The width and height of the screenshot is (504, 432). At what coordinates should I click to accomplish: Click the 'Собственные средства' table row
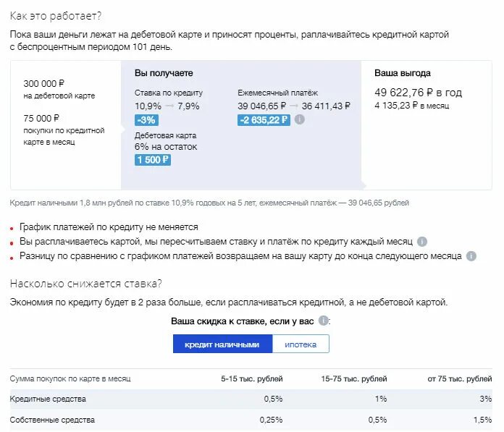[251, 420]
